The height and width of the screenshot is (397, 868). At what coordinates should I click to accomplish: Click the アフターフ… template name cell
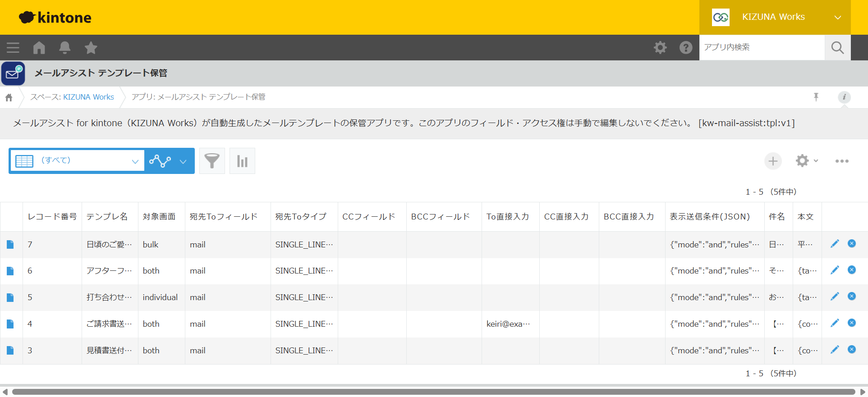(110, 271)
